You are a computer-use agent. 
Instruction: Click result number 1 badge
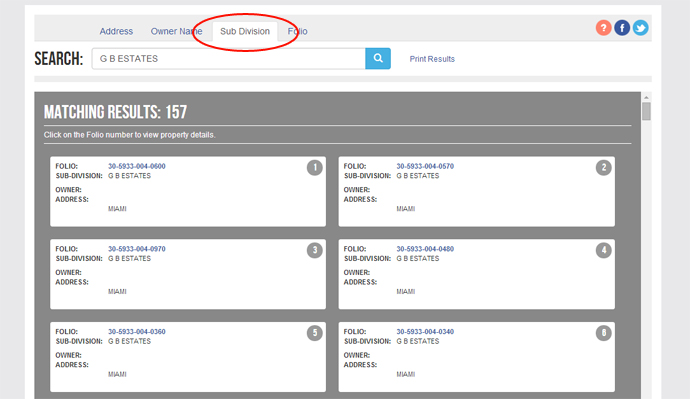click(x=315, y=168)
